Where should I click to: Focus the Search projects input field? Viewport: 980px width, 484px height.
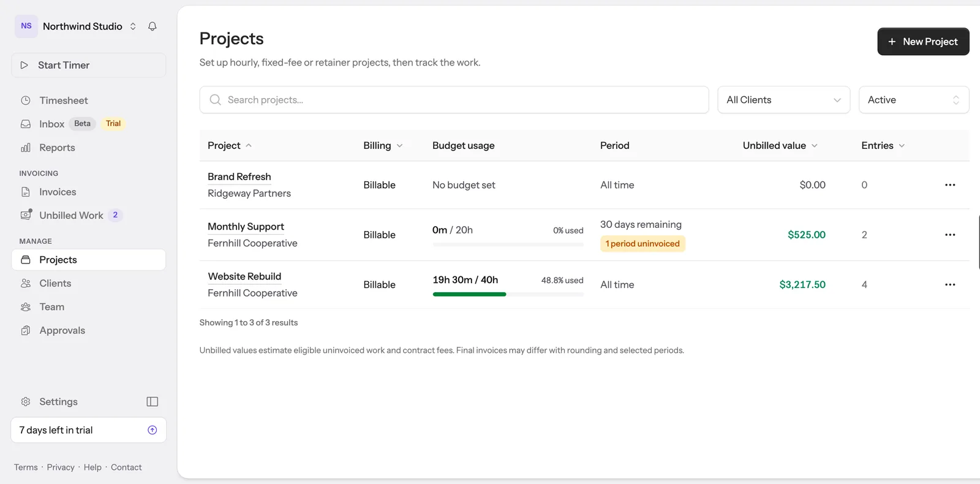click(454, 100)
